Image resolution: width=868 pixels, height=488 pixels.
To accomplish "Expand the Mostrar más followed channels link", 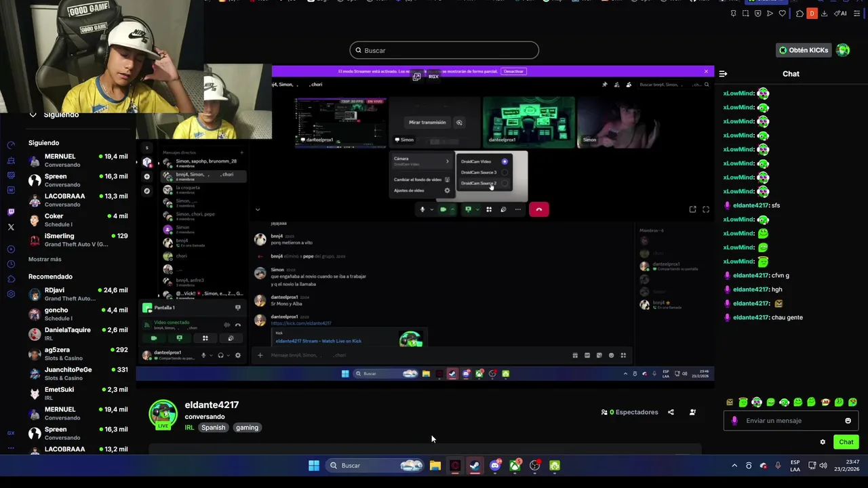I will coord(45,259).
